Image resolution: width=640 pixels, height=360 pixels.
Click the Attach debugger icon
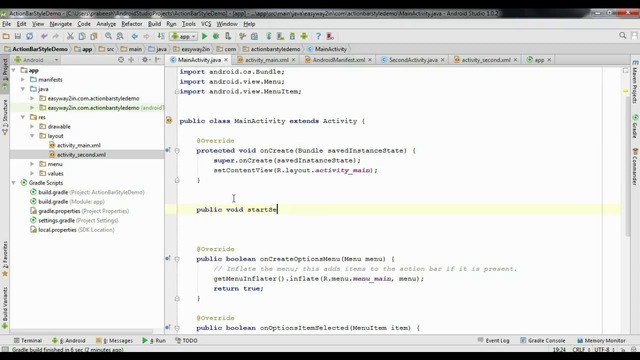pos(228,36)
